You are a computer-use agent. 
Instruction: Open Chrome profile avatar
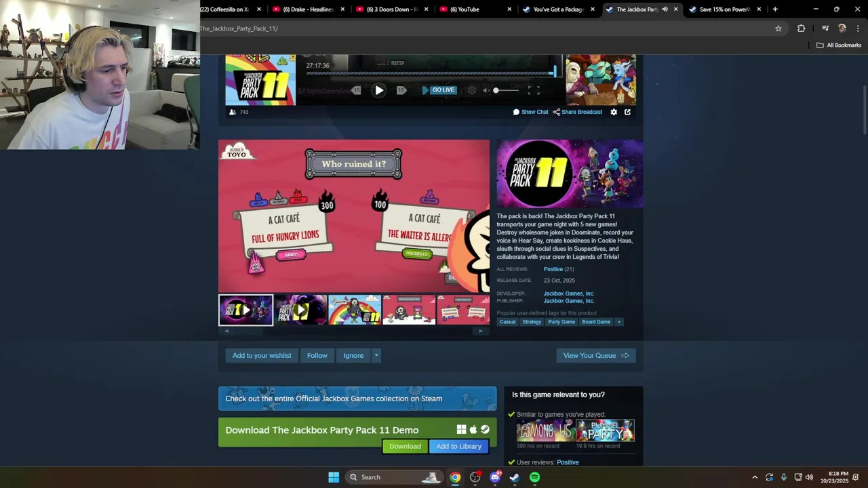842,28
